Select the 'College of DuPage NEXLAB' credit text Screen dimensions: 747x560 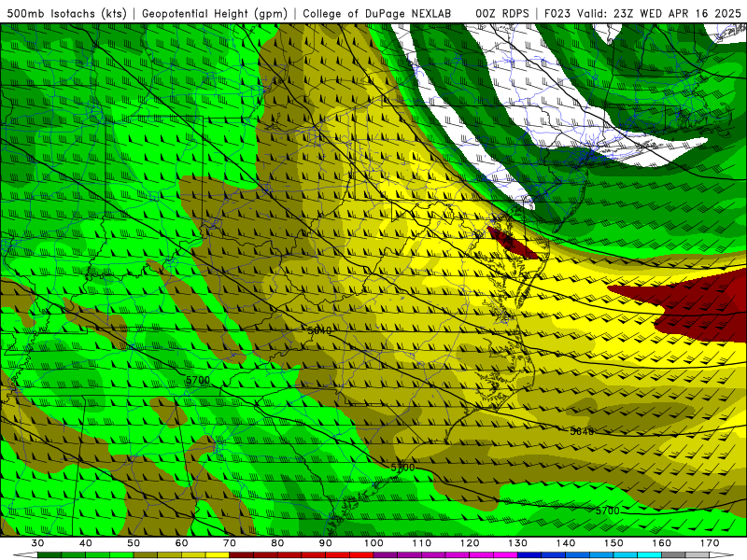coord(377,13)
